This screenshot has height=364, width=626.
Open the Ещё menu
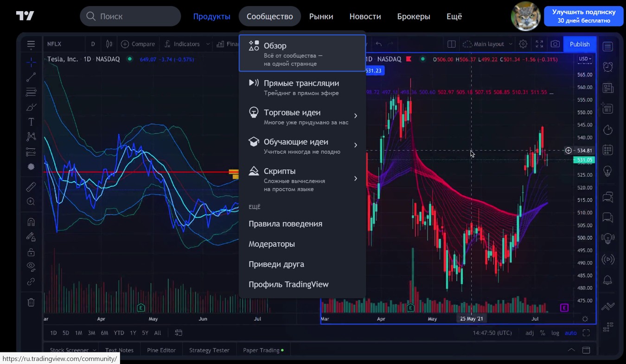click(454, 16)
